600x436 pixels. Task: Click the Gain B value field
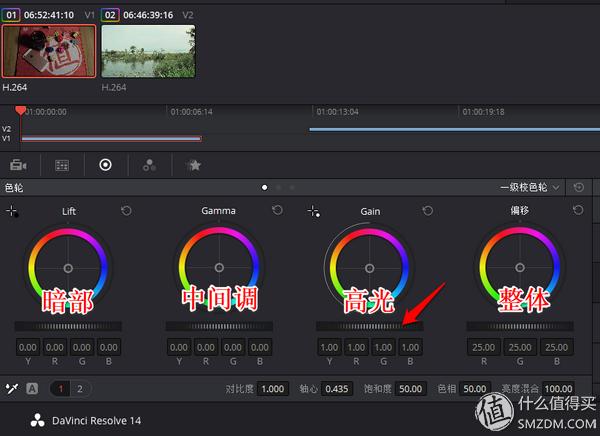click(x=410, y=347)
